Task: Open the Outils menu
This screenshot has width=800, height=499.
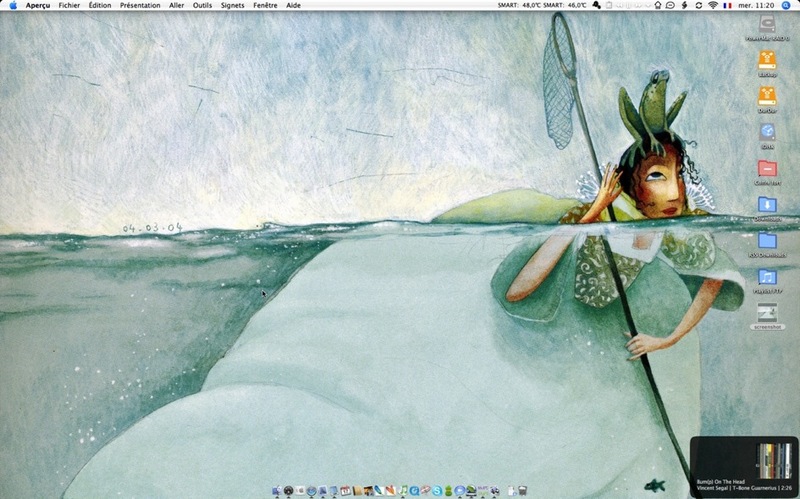Action: [202, 6]
